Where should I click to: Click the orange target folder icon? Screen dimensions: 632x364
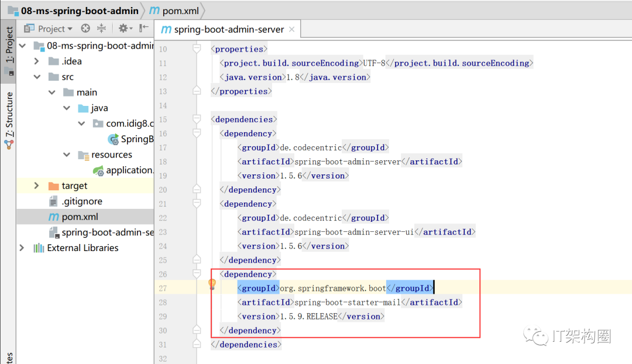pos(54,186)
